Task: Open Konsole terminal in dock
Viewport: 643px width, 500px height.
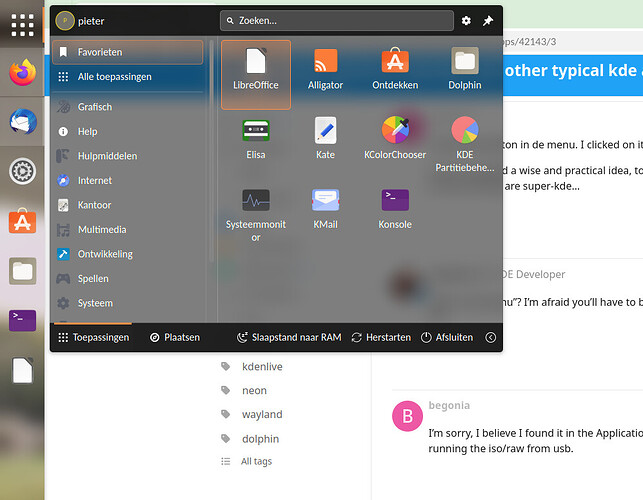Action: tap(23, 320)
